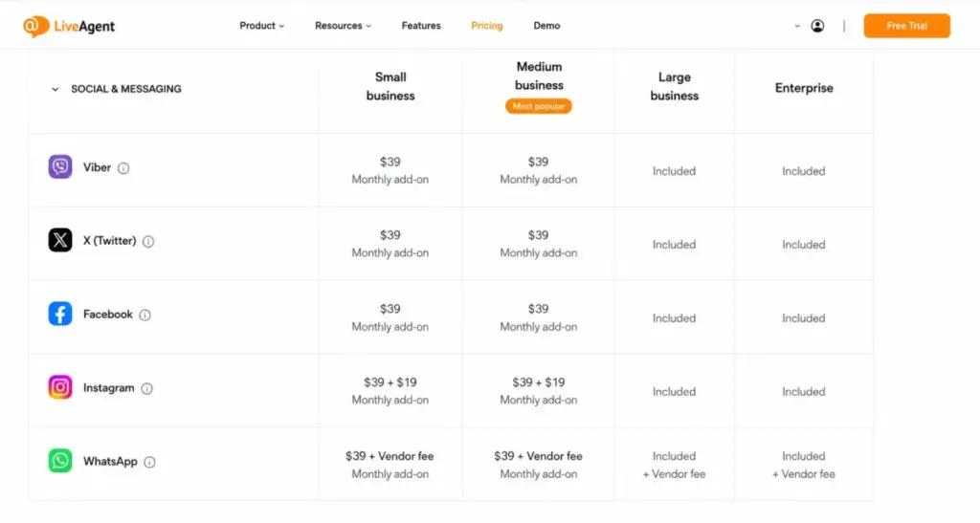The image size is (980, 523).
Task: Click Instagram row label text
Action: pyautogui.click(x=109, y=387)
